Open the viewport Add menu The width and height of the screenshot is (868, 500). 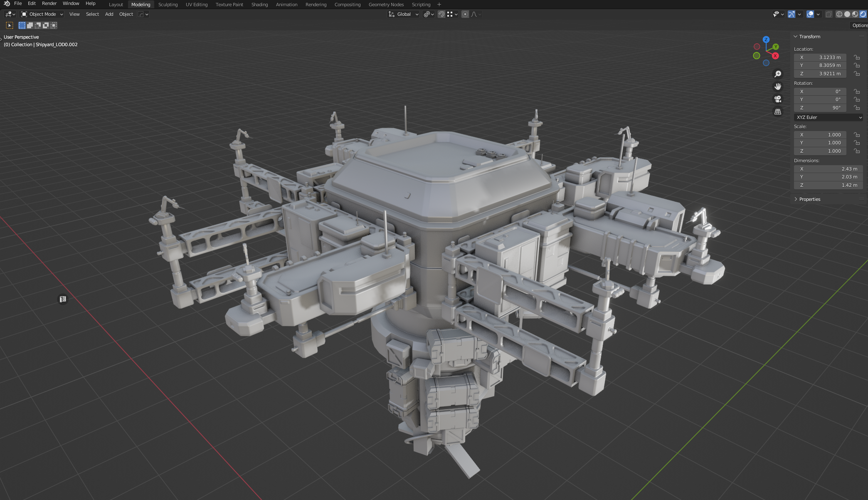(x=109, y=14)
